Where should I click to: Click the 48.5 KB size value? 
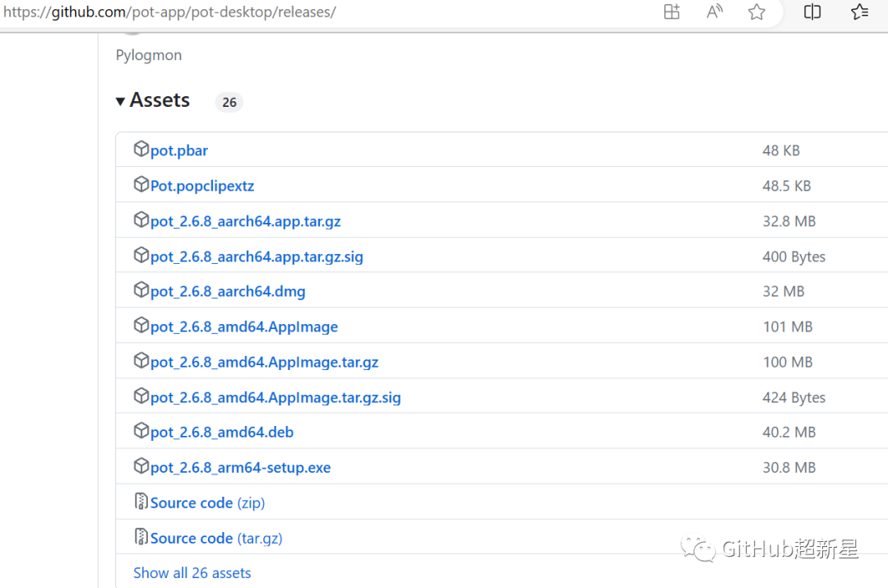[787, 186]
